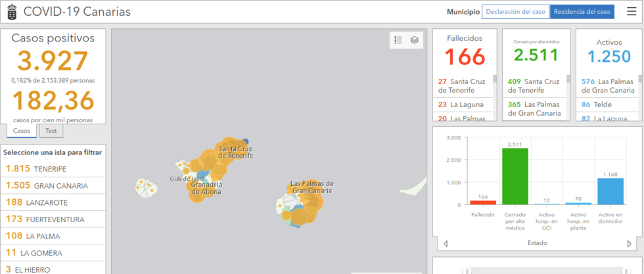Click previous arrow in Estado chart
Image resolution: width=644 pixels, height=274 pixels.
point(446,243)
